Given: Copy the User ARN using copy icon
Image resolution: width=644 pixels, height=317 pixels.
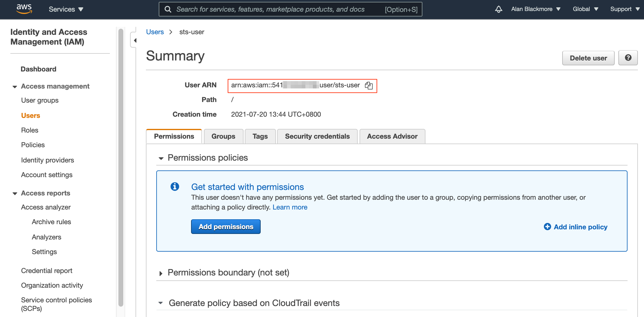Looking at the screenshot, I should point(369,86).
